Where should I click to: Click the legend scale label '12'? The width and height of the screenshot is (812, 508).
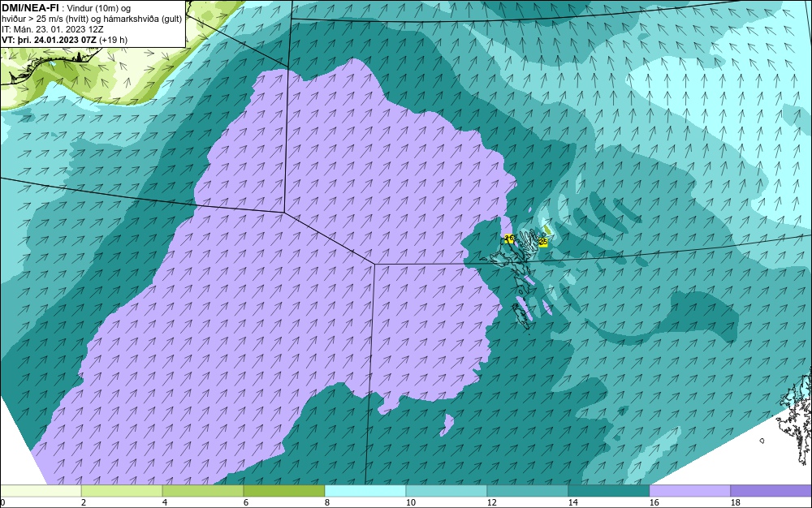tap(492, 502)
